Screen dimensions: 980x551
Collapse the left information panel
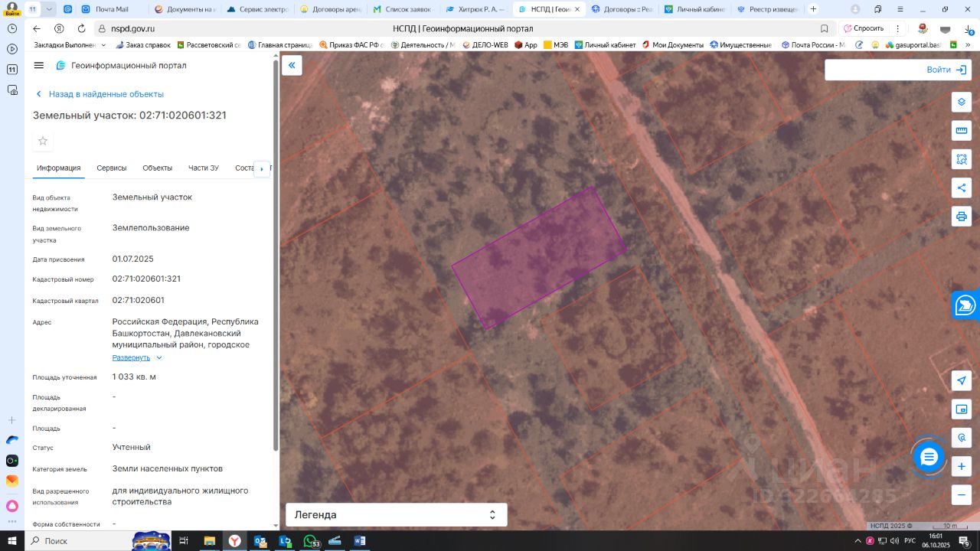[292, 66]
